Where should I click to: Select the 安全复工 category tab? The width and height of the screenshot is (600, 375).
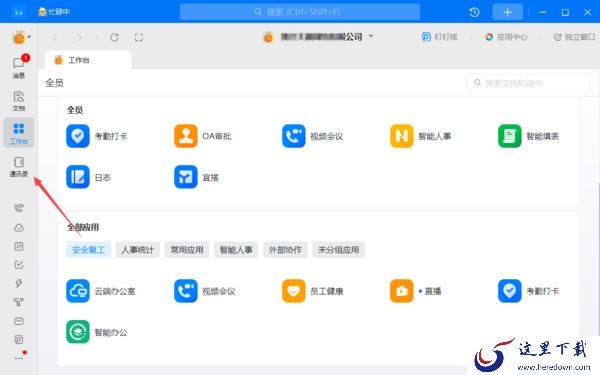coord(88,250)
